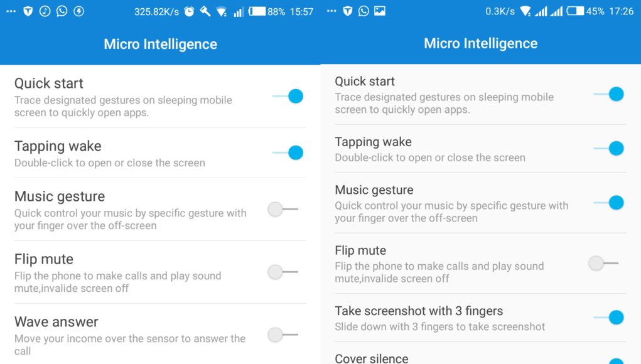Screen dimensions: 641x364
Task: Tap the Quick start label on right screen
Action: (x=365, y=82)
